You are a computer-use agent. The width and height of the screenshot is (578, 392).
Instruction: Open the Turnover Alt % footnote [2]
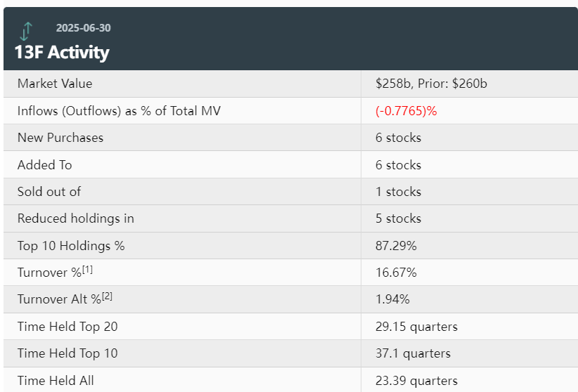pos(108,296)
